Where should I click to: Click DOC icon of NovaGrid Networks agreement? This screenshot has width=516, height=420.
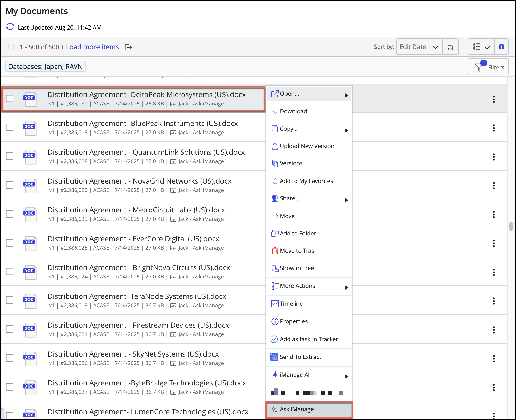pyautogui.click(x=30, y=185)
